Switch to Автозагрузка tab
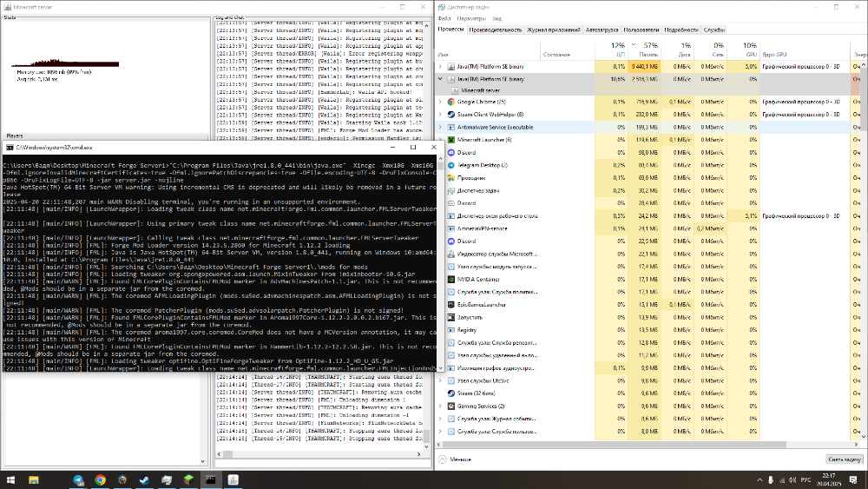This screenshot has height=489, width=868. [x=602, y=30]
